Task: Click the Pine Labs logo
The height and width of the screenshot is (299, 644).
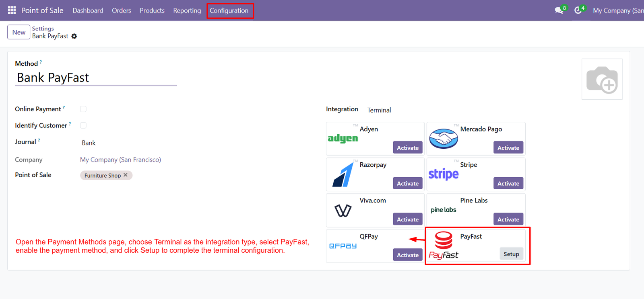Action: click(444, 210)
